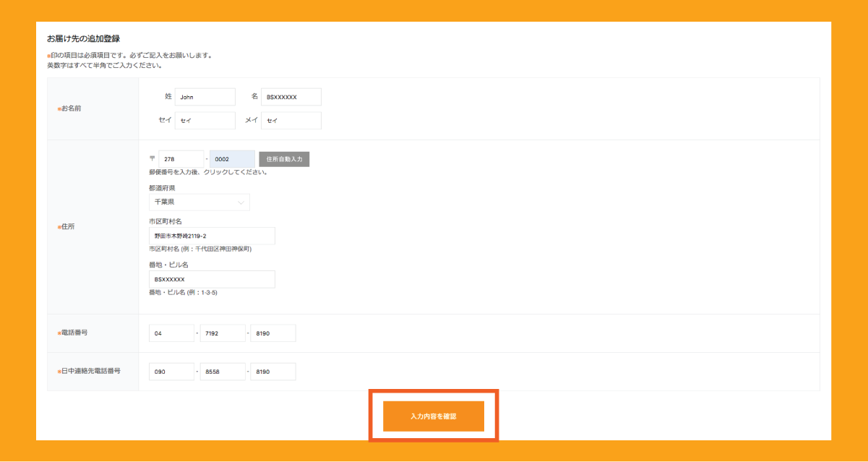868x462 pixels.
Task: Focus the postal code field showing 0002
Action: coord(232,159)
